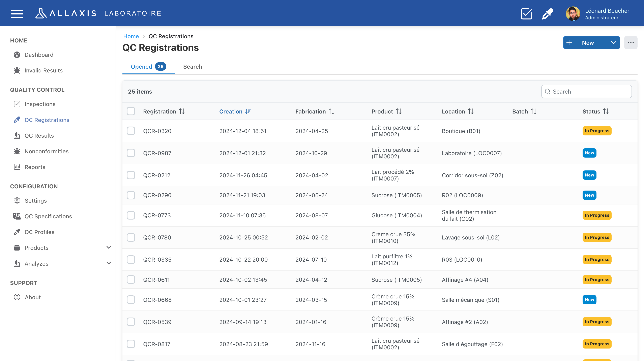Open QC Results microscope item
The image size is (644, 361).
[39, 136]
